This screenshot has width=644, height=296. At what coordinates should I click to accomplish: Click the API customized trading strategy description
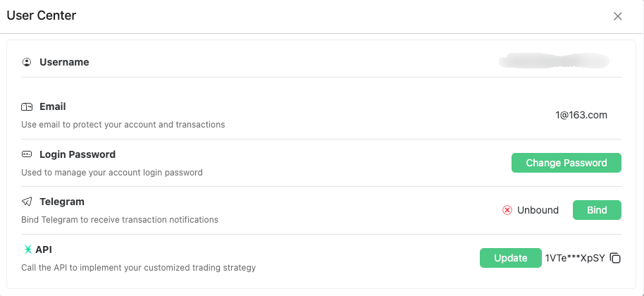(138, 268)
